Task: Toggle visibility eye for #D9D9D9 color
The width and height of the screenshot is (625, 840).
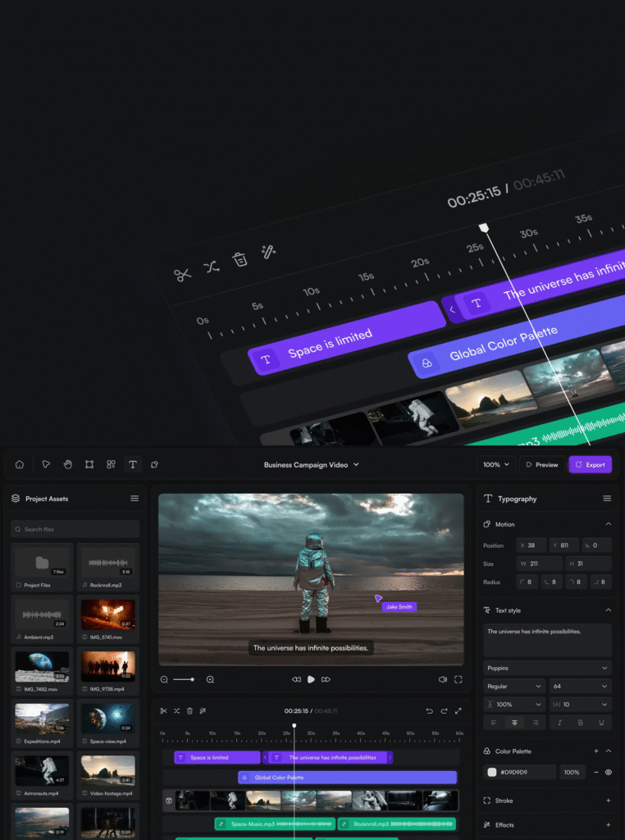Action: click(609, 772)
